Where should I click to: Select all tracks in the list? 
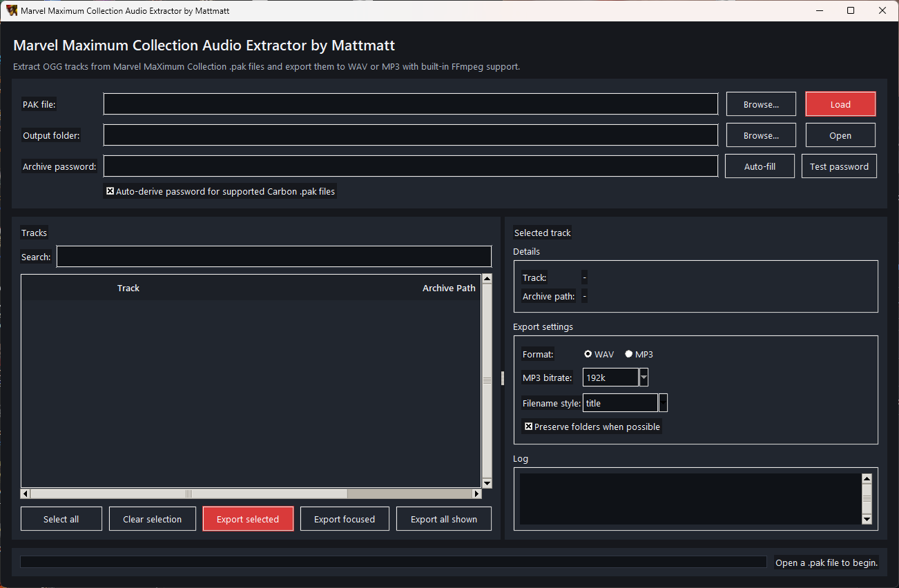(x=61, y=518)
